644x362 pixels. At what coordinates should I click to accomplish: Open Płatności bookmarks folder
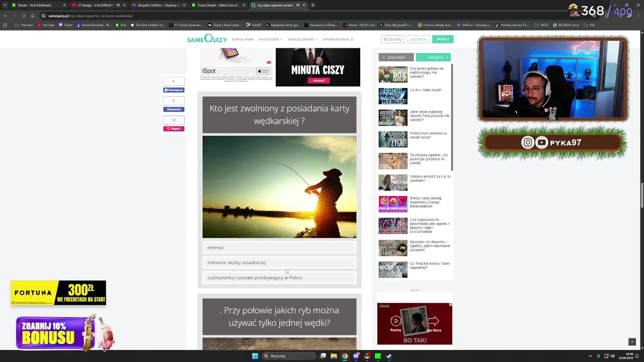[x=24, y=25]
